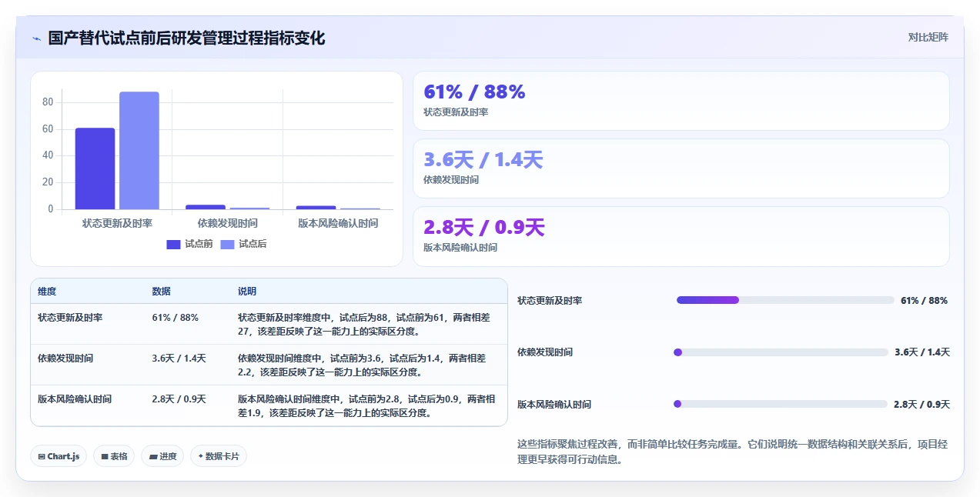Click table cell 3.6天 / 1.4天
Image resolution: width=980 pixels, height=497 pixels.
click(179, 358)
